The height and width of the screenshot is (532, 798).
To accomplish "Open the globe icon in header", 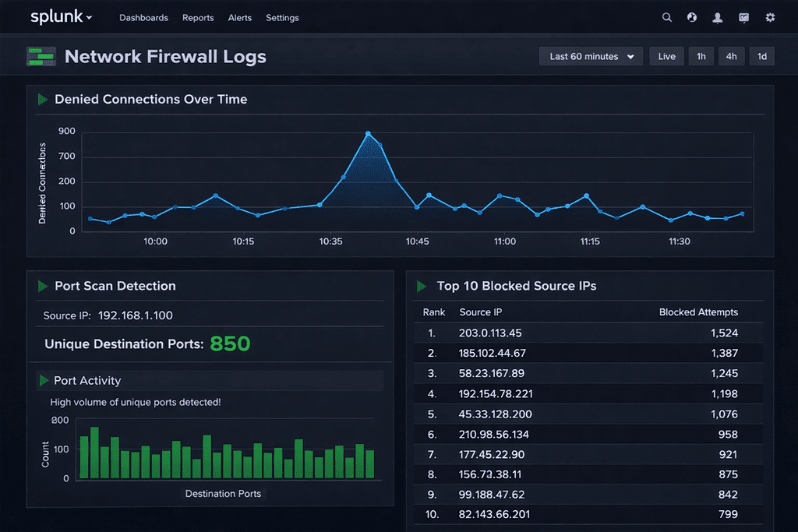I will 692,18.
